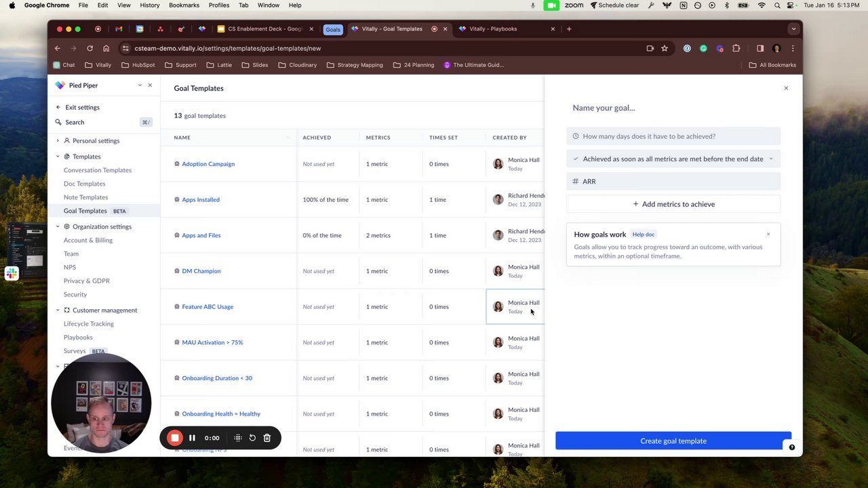Open Playbooks in the sidebar
Viewport: 868px width, 488px height.
coord(78,337)
